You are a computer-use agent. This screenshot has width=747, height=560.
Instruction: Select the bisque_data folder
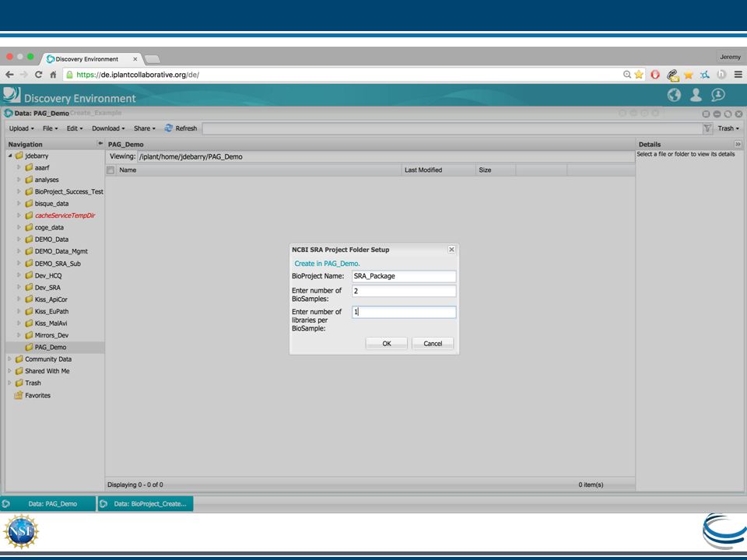(x=47, y=203)
